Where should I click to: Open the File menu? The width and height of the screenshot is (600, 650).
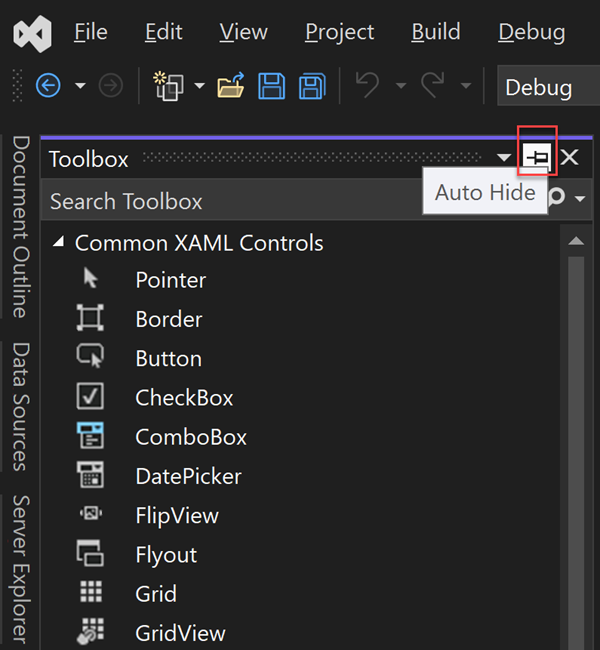pos(91,32)
